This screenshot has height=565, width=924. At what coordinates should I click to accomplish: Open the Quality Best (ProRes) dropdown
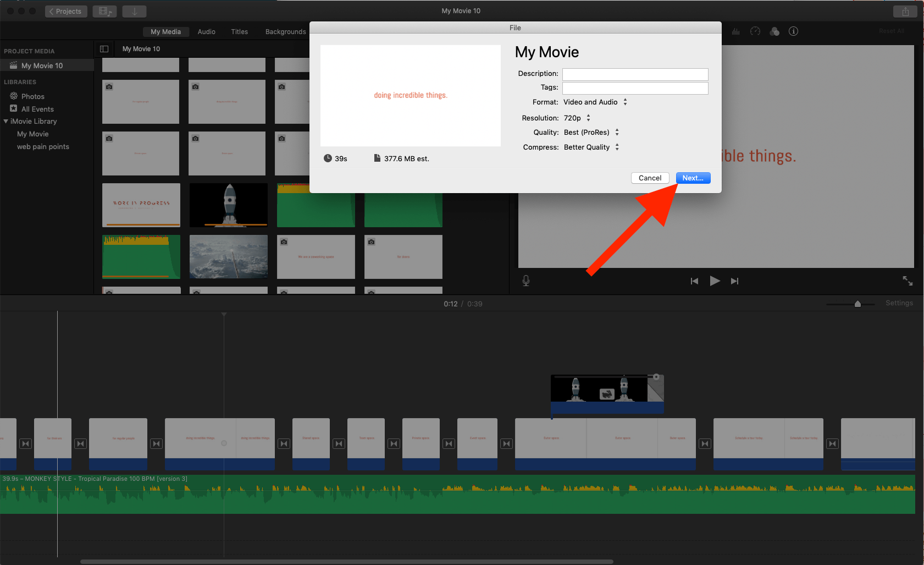point(591,133)
